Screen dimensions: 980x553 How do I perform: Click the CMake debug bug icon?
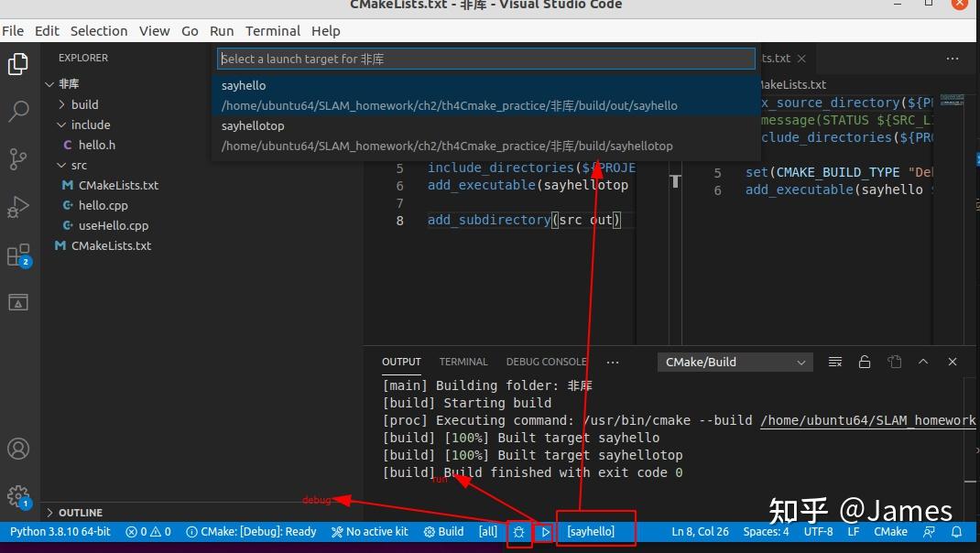(x=518, y=532)
